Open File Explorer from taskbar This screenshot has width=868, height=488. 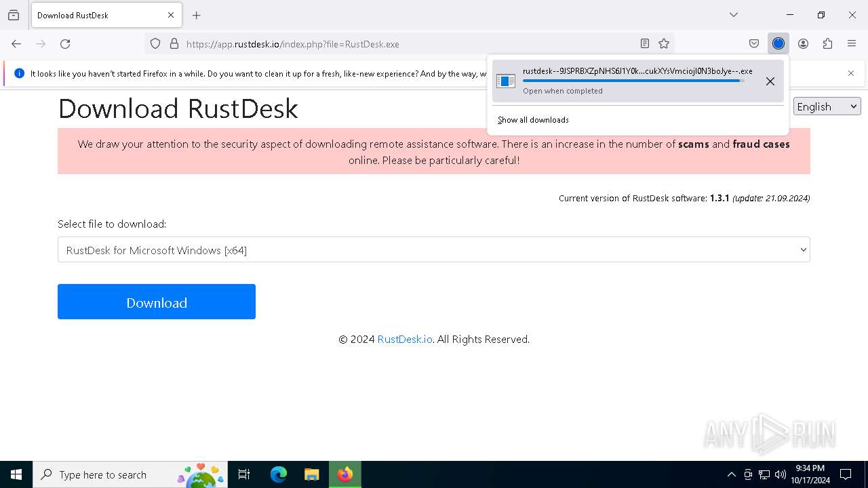(312, 474)
